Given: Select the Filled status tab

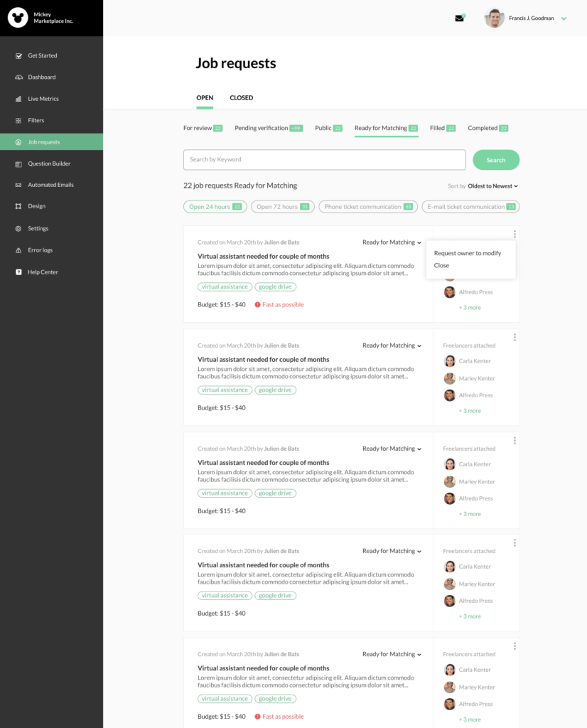Looking at the screenshot, I should 443,128.
